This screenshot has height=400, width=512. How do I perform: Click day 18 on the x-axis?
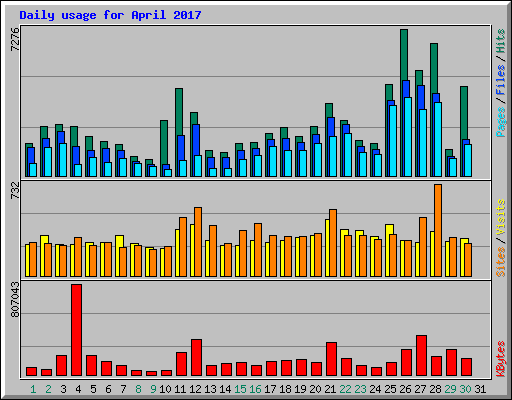click(x=285, y=389)
